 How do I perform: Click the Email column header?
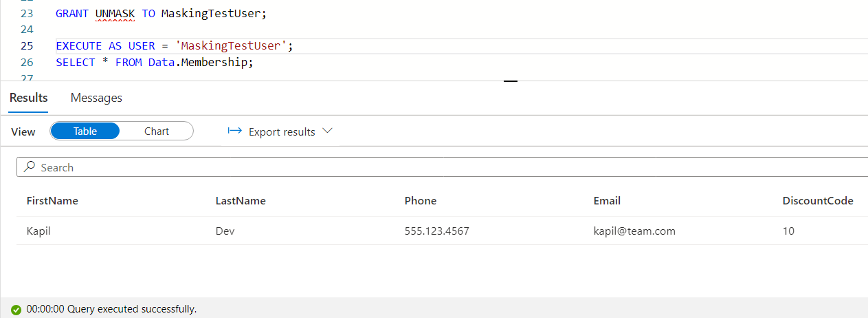point(607,201)
